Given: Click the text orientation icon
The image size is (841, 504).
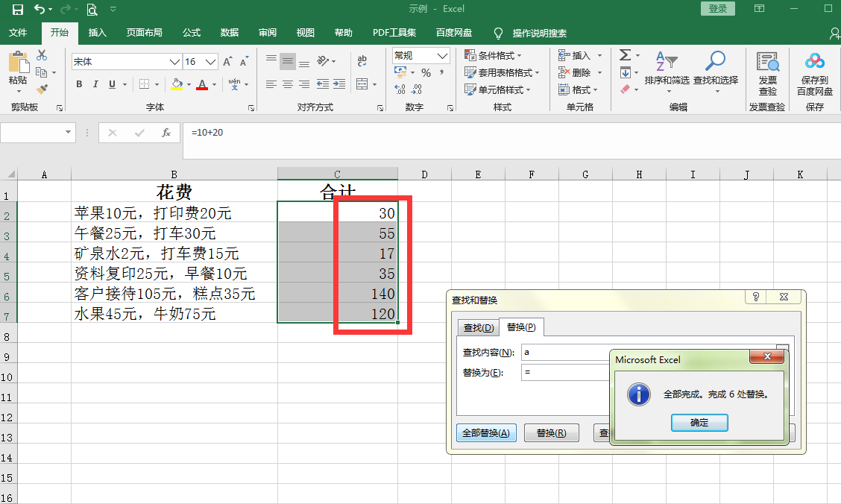Looking at the screenshot, I should (323, 61).
